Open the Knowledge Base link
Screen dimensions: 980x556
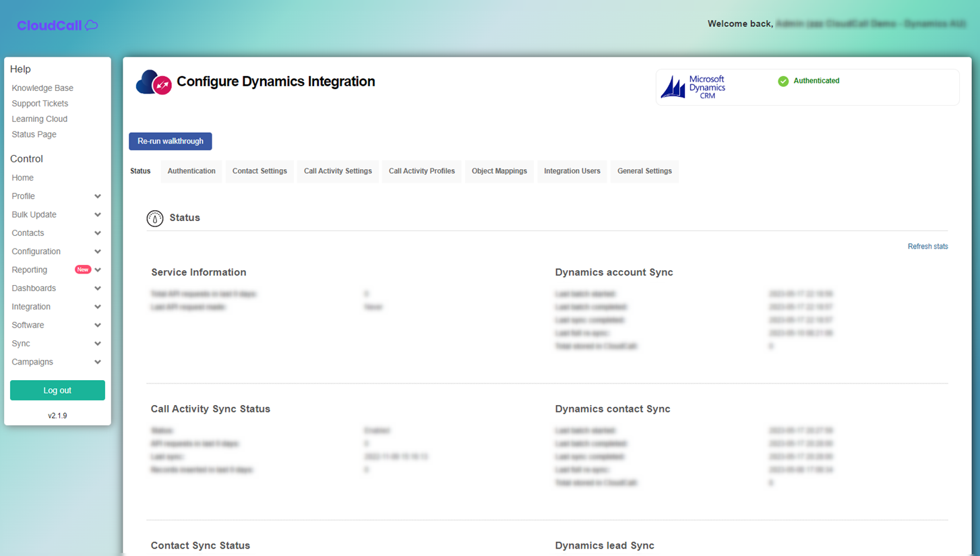point(42,88)
